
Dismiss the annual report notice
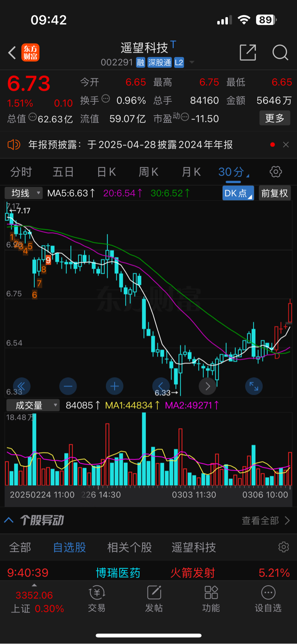(x=286, y=144)
